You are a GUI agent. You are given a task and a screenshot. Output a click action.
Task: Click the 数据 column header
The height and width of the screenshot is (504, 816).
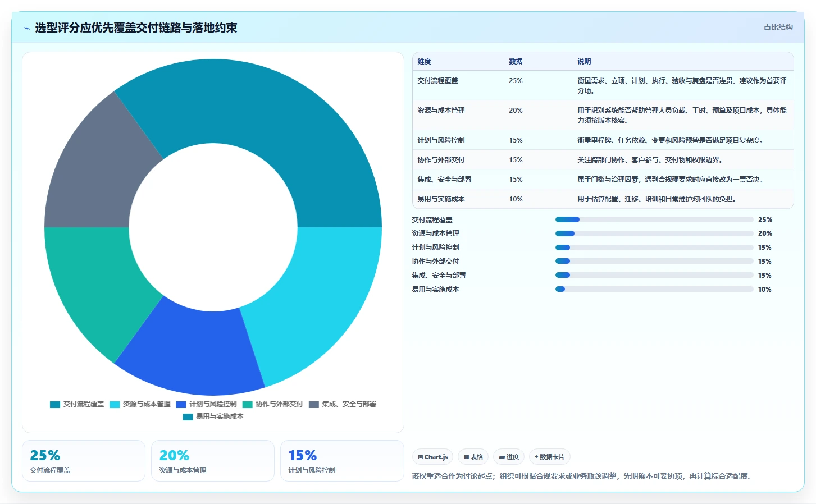[x=516, y=62]
